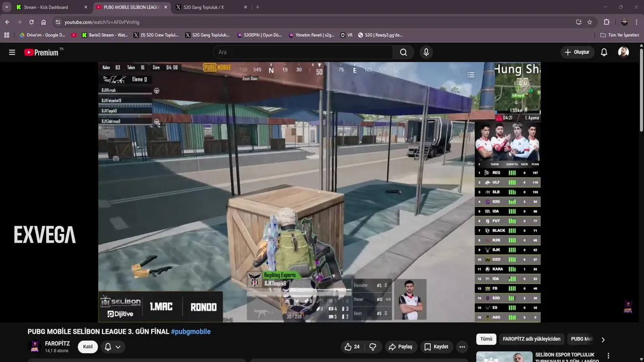This screenshot has width=644, height=362.
Task: Switch to Stream - Kick Dashboard tab
Action: [x=51, y=7]
